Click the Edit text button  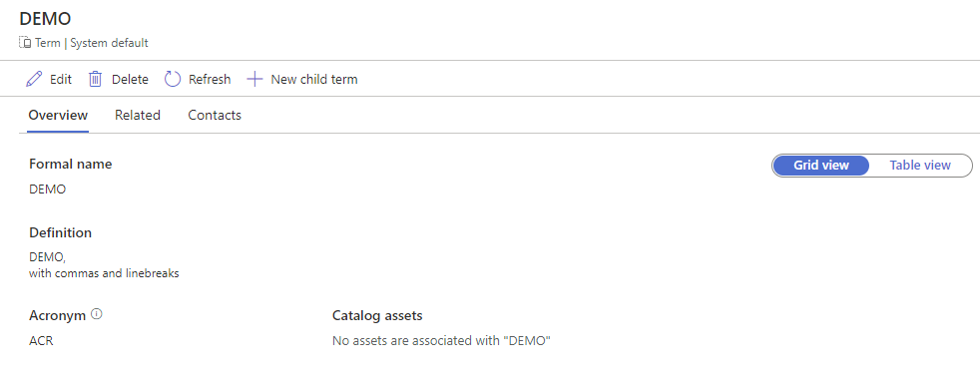61,80
